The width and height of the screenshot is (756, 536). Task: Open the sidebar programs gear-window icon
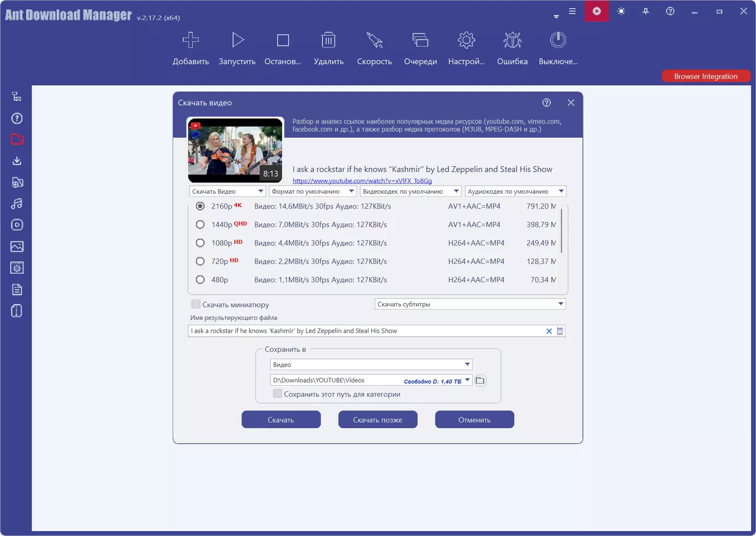click(x=17, y=268)
